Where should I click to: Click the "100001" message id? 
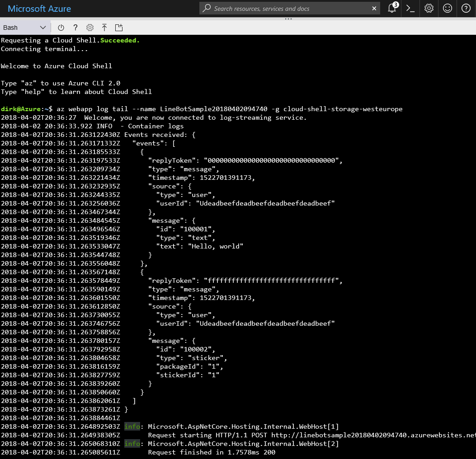click(x=196, y=229)
